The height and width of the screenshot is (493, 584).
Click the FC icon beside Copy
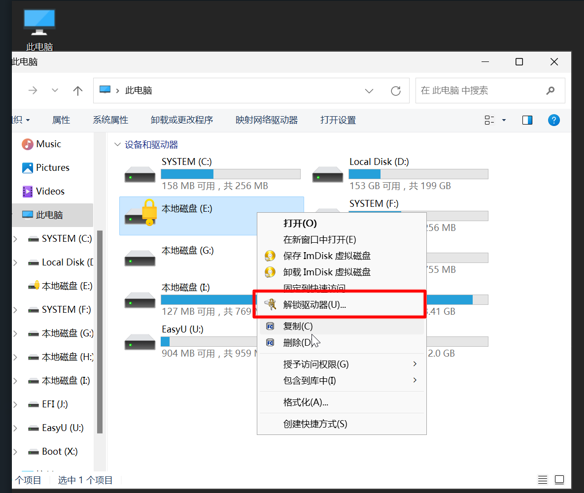click(270, 326)
